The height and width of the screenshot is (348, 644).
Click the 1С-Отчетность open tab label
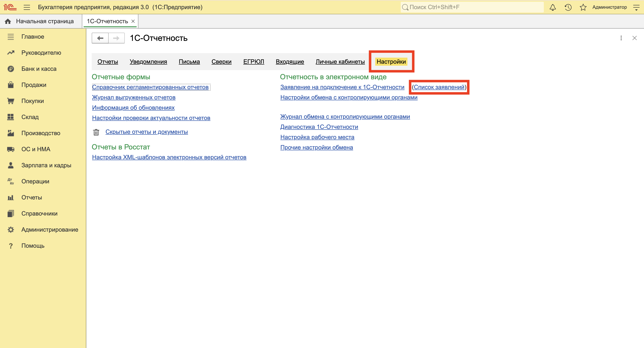tap(107, 21)
